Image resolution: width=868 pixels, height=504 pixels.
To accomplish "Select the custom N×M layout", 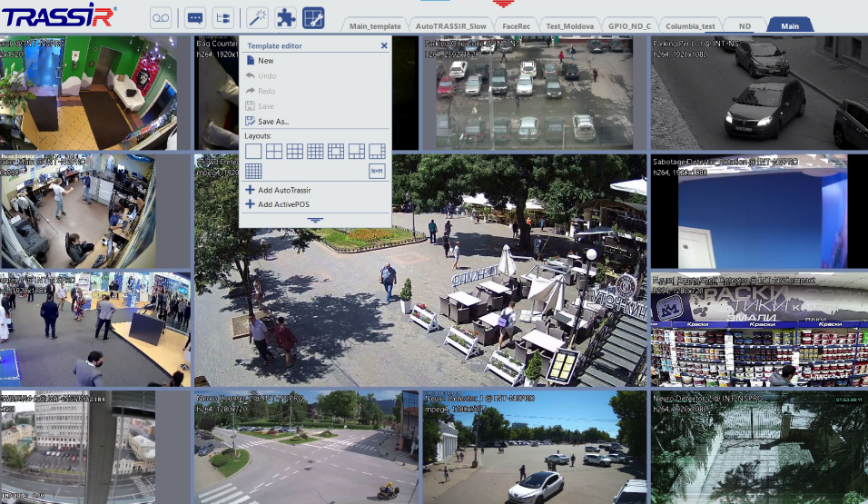I will [x=376, y=171].
